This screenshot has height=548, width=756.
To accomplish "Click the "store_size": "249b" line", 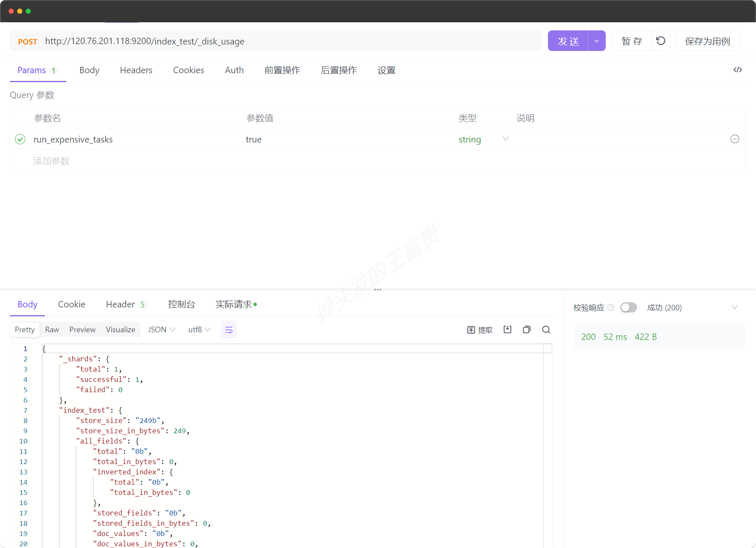I will coord(120,420).
